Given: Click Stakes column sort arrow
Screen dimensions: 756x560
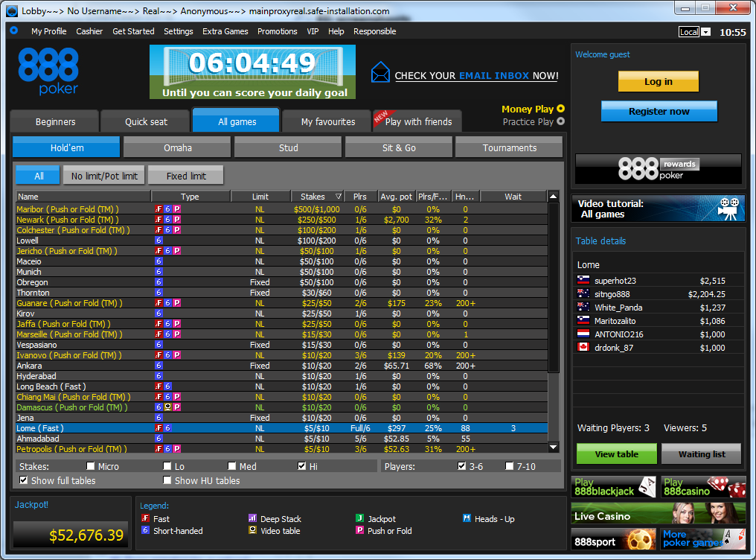Looking at the screenshot, I should (339, 197).
